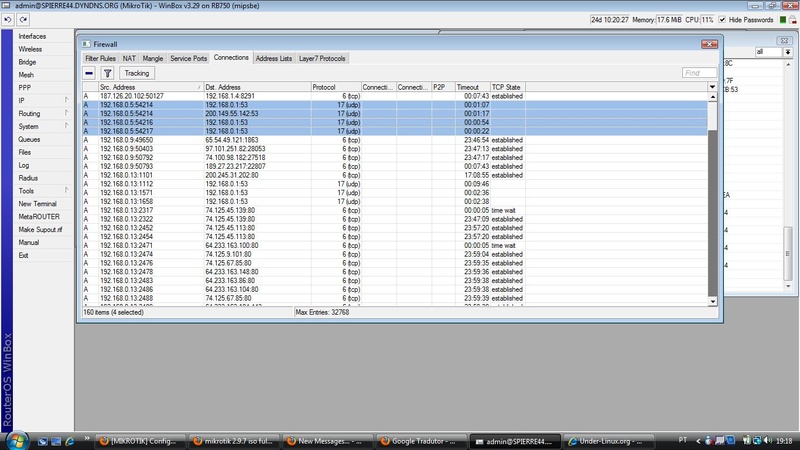The image size is (800, 450).
Task: Select row with destination 65.54.49.121:1863
Action: (395, 140)
